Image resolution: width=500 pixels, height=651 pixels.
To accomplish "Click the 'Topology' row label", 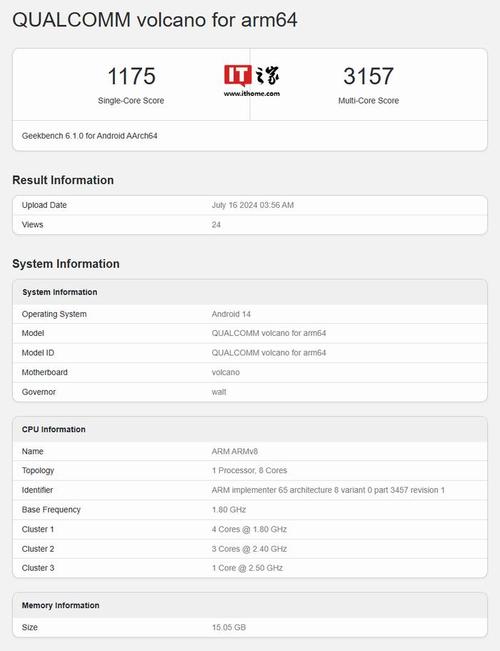I will pyautogui.click(x=38, y=470).
